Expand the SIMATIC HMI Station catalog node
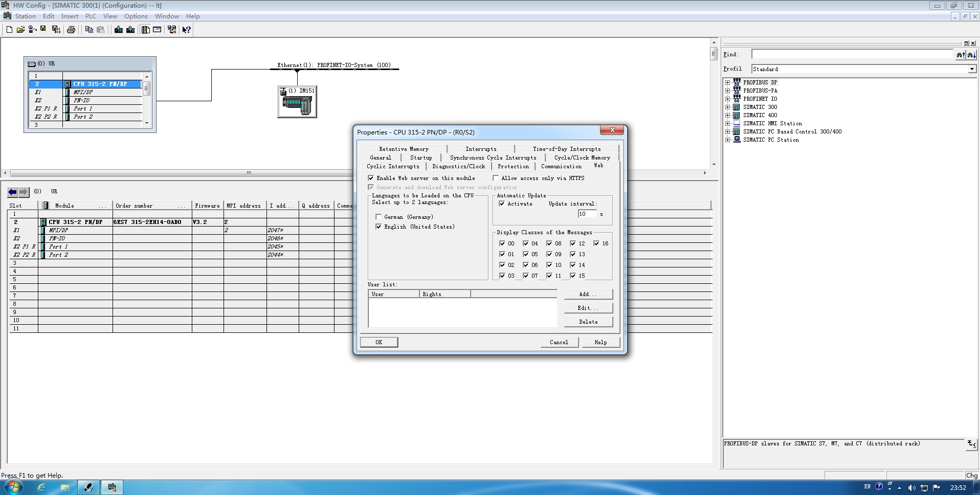Image resolution: width=980 pixels, height=495 pixels. tap(727, 123)
